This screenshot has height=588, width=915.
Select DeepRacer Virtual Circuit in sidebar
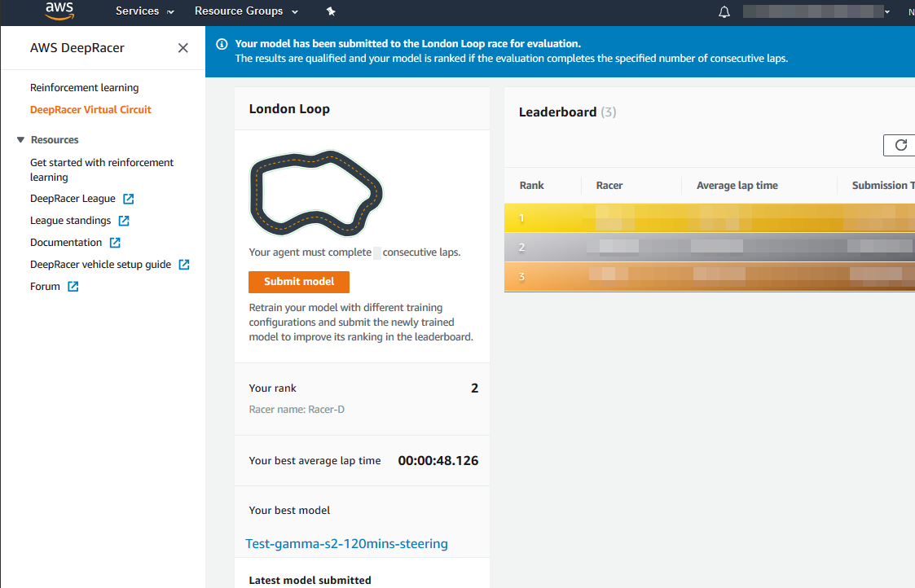[x=90, y=110]
